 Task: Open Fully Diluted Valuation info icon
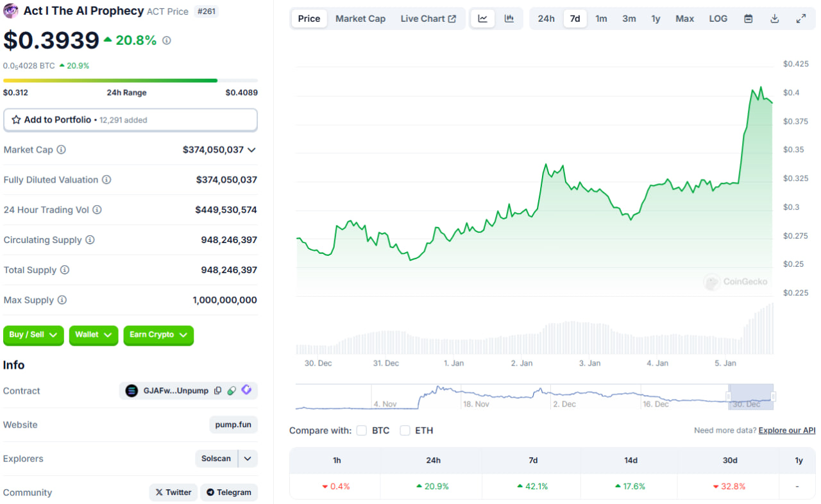coord(106,180)
